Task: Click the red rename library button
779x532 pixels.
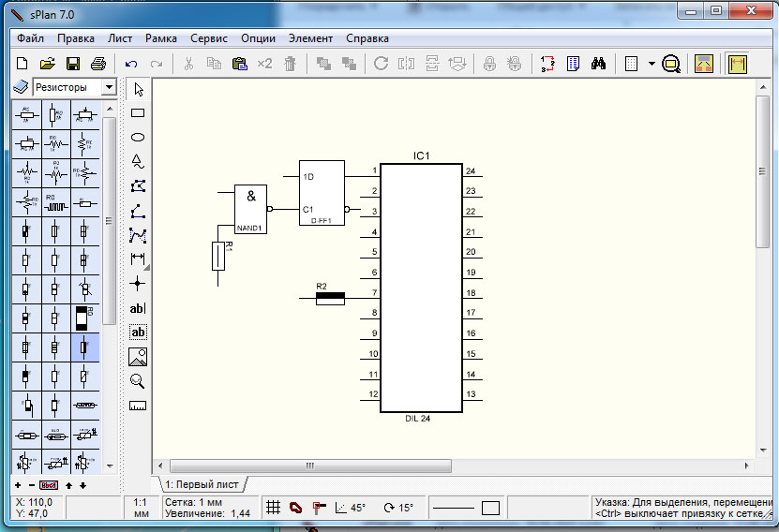Action: pos(49,485)
